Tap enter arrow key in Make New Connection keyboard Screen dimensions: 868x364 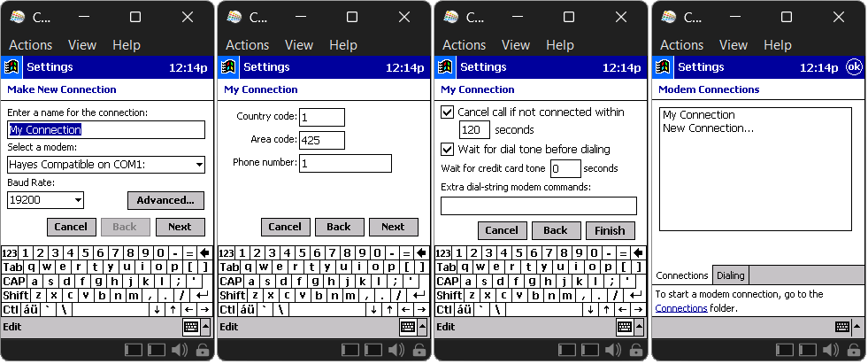[x=202, y=295]
